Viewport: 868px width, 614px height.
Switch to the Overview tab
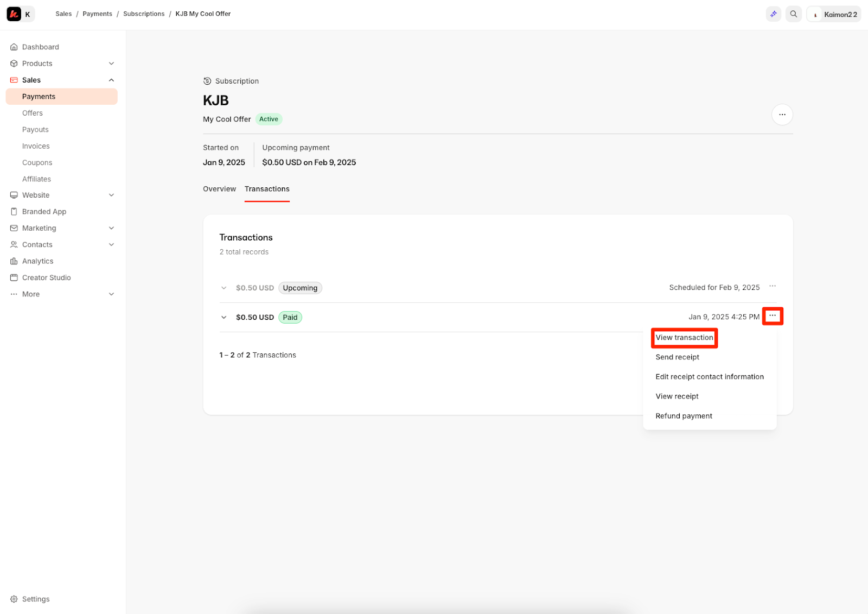[x=219, y=189]
